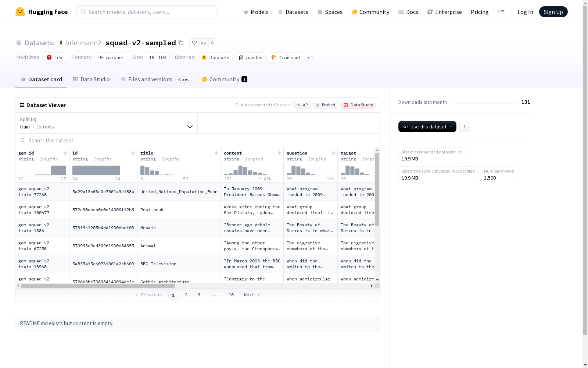Select the Post-punk title cell

pos(179,210)
